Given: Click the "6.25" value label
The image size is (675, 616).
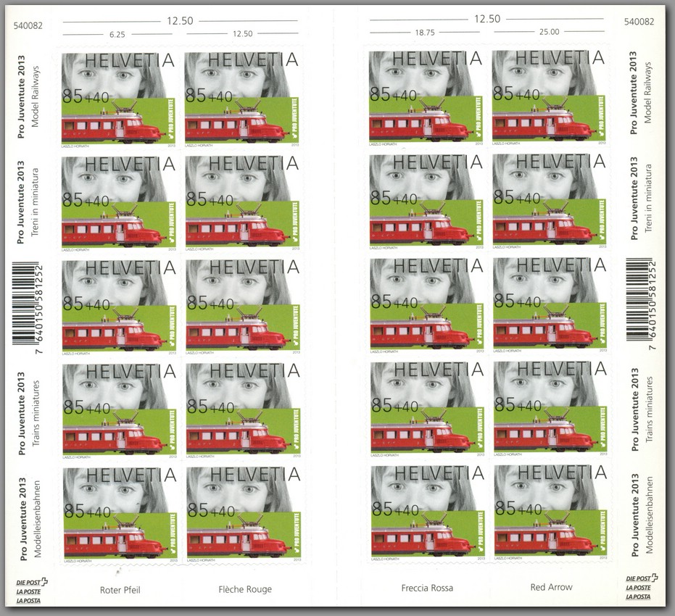Looking at the screenshot, I should [117, 35].
